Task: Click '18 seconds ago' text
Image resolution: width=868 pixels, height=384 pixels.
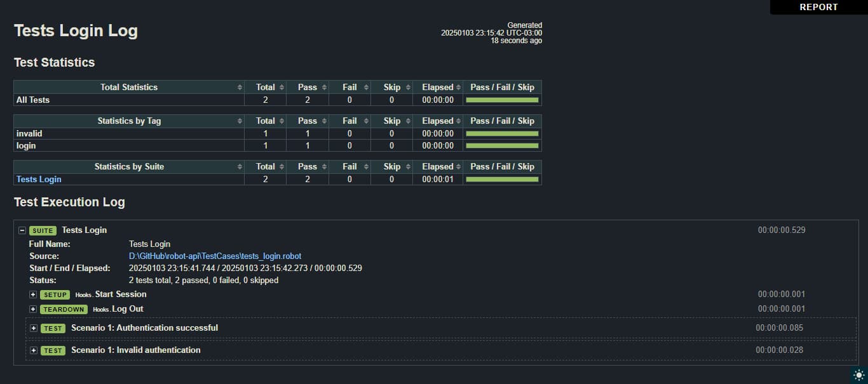Action: click(x=516, y=41)
